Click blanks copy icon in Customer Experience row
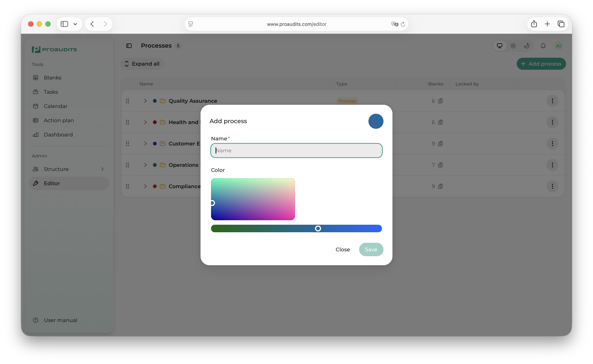This screenshot has height=364, width=593. [x=440, y=144]
